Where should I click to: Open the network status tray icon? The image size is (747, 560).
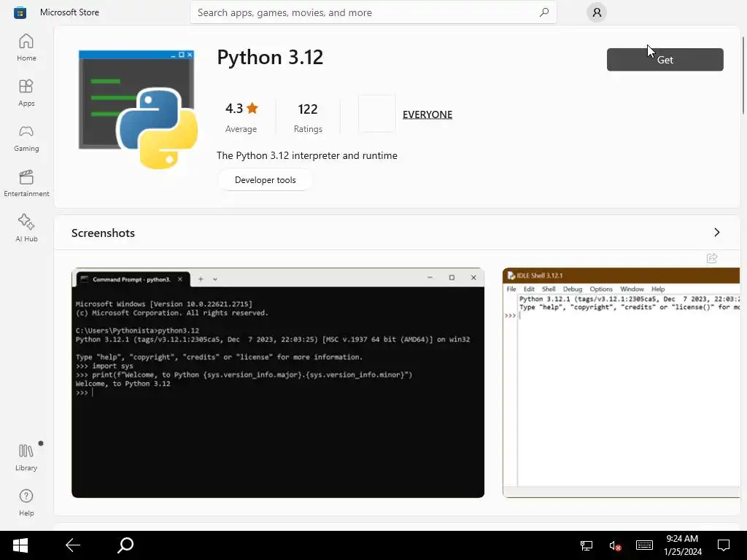click(x=587, y=545)
